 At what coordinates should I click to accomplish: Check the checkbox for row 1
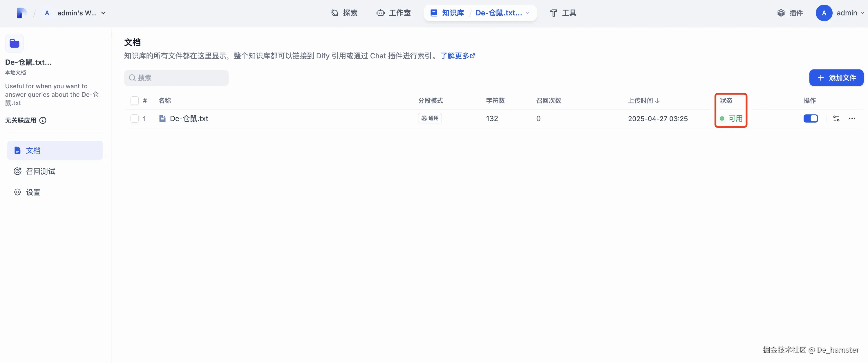134,118
